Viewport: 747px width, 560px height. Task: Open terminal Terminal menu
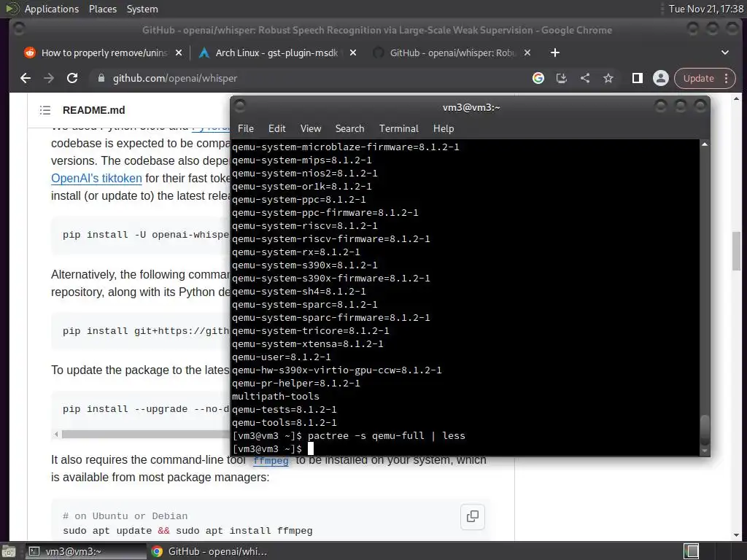(x=399, y=128)
